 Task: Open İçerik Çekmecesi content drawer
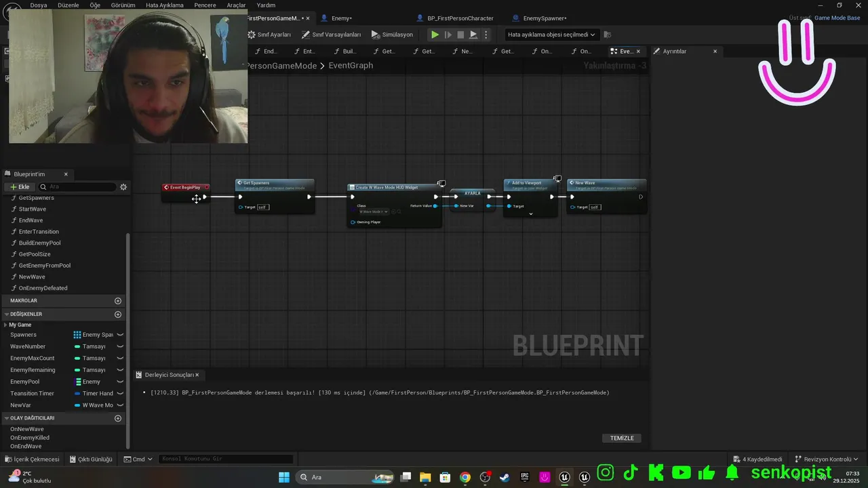32,460
